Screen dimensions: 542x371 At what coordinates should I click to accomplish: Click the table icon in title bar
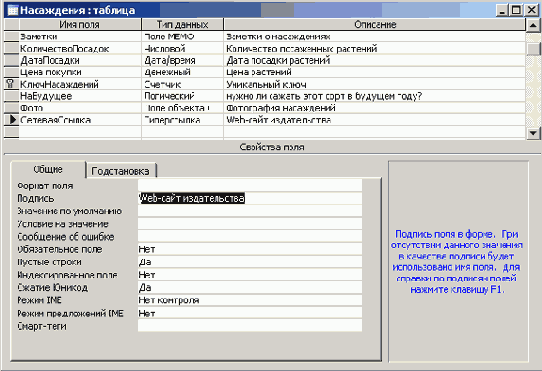coord(12,10)
